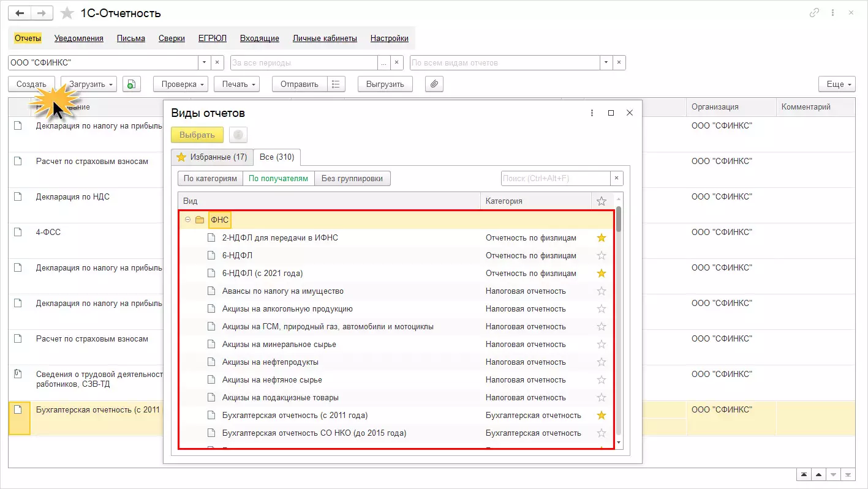This screenshot has height=489, width=868.
Task: Star Акцизы на минеральное сырье
Action: click(x=602, y=344)
